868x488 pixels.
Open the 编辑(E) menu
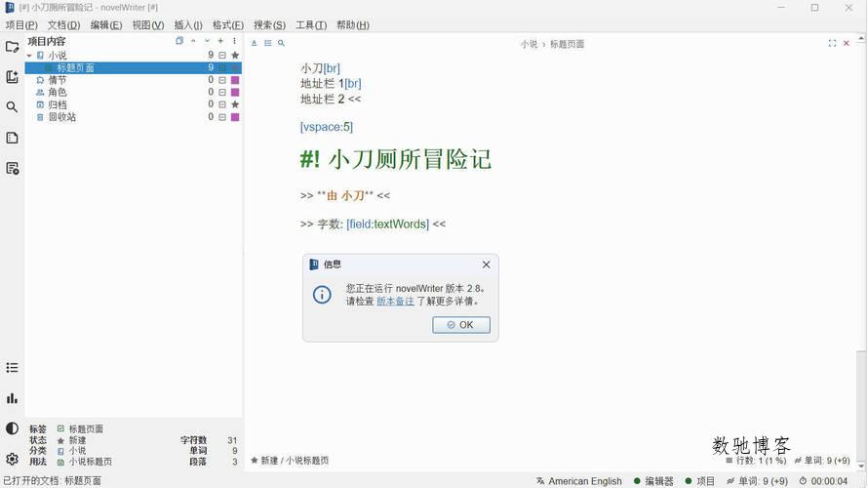pyautogui.click(x=105, y=25)
